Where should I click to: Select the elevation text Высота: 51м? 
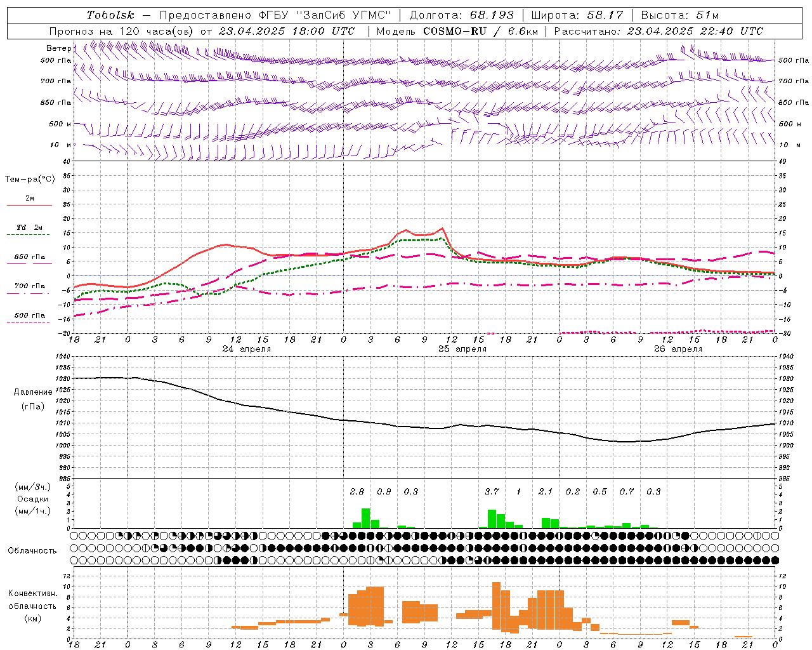coord(679,15)
